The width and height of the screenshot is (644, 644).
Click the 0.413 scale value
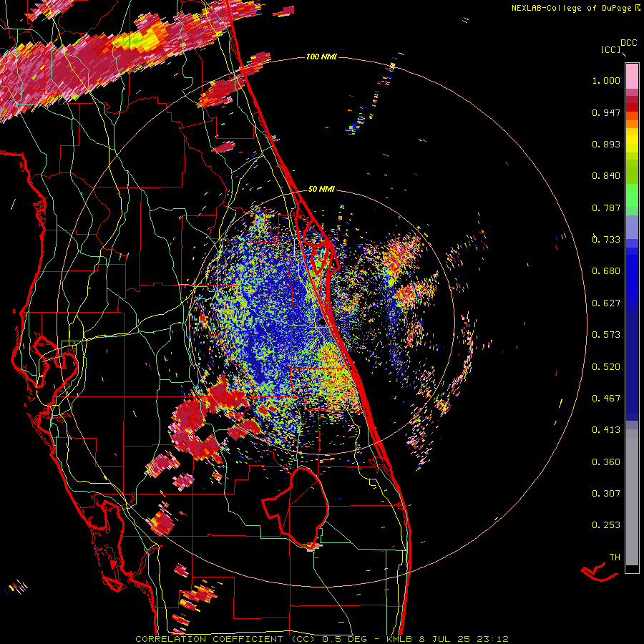tap(606, 430)
